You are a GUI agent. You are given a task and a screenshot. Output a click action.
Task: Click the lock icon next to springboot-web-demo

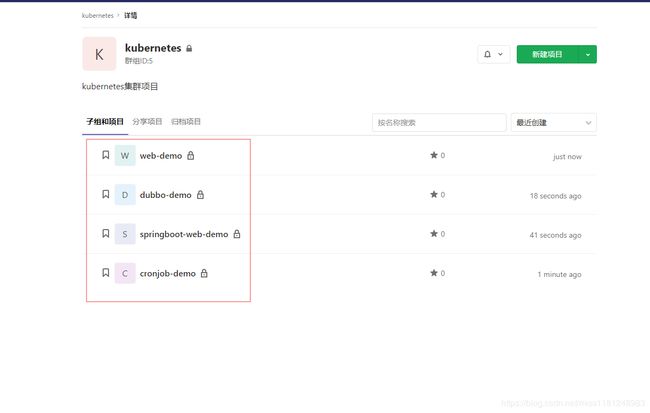point(237,234)
